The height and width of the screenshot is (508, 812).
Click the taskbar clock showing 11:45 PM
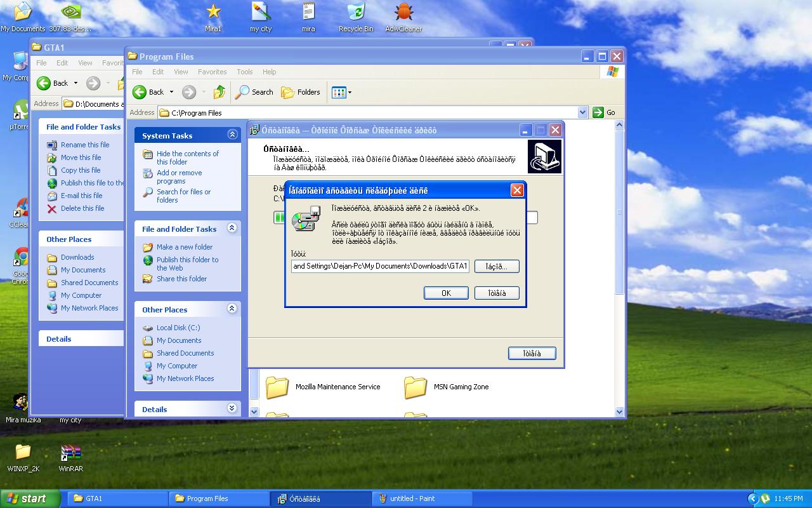coord(789,498)
